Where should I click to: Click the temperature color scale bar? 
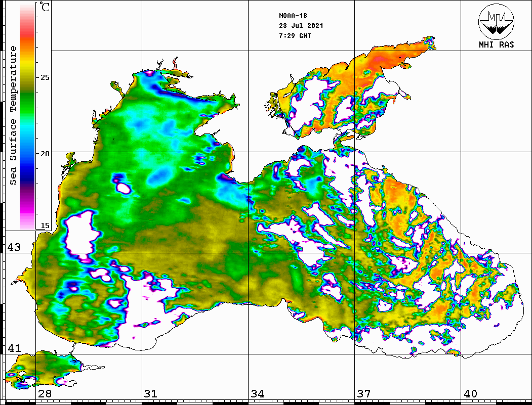[x=27, y=116]
